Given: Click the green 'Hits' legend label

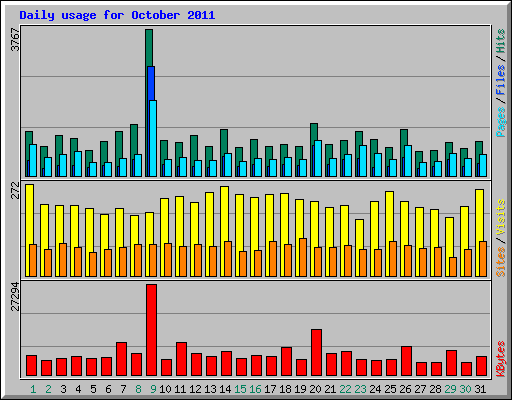Looking at the screenshot, I should pyautogui.click(x=501, y=41).
